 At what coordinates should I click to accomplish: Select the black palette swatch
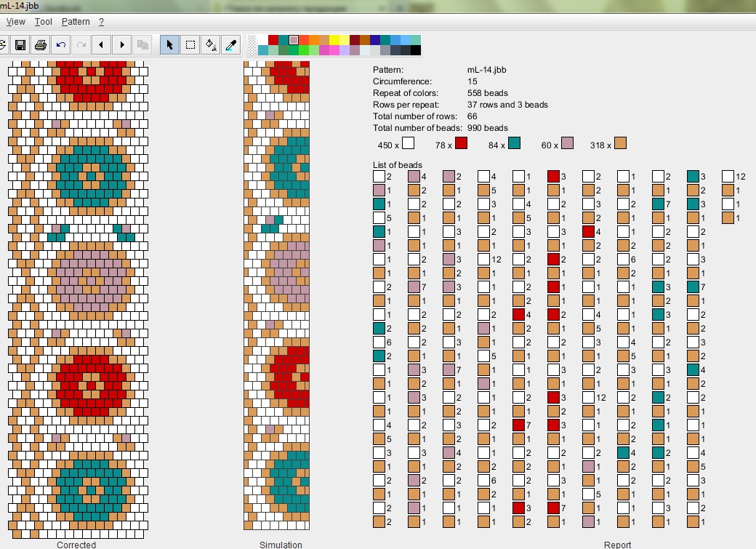(x=416, y=50)
